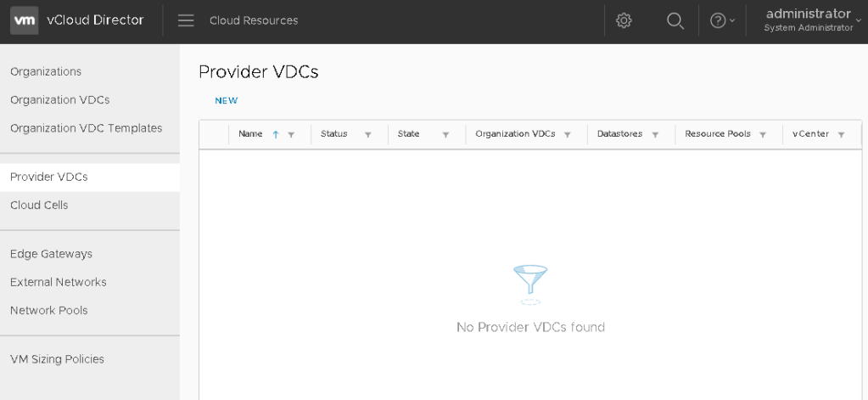Navigate to Cloud Cells
Screen dimensions: 868x400
[39, 206]
